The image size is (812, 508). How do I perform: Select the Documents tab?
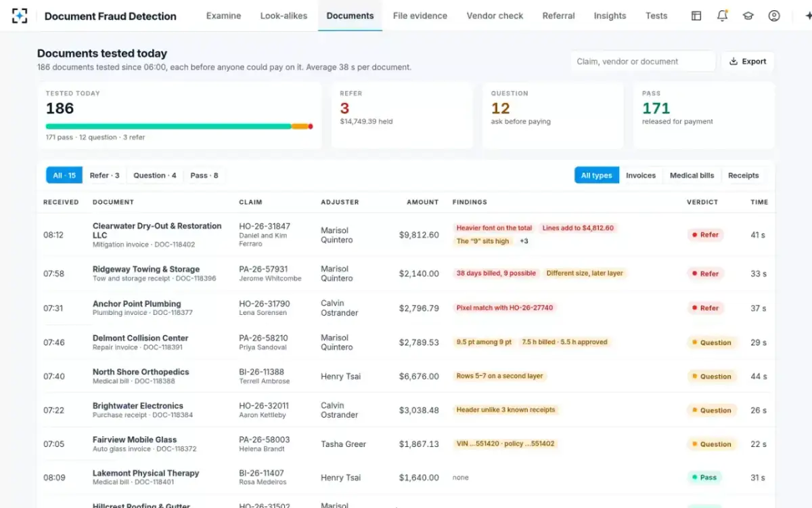tap(350, 16)
